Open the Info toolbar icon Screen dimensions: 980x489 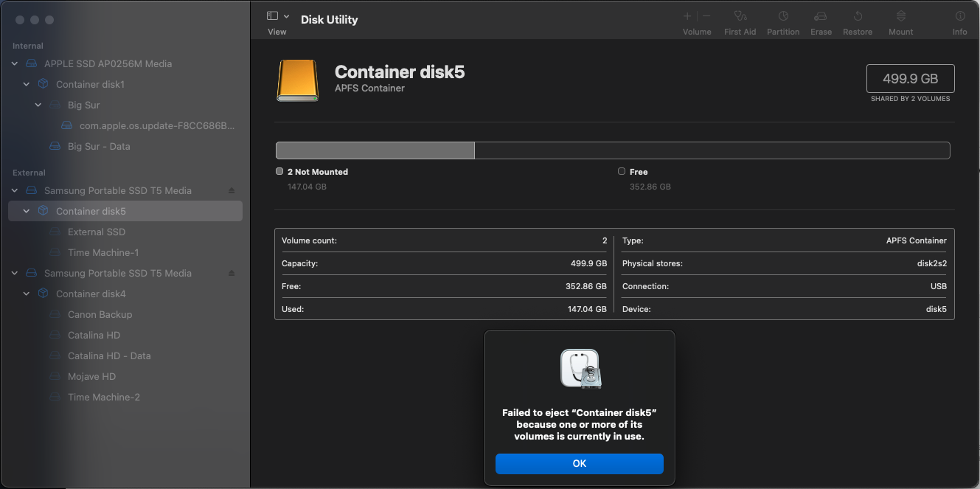coord(959,16)
